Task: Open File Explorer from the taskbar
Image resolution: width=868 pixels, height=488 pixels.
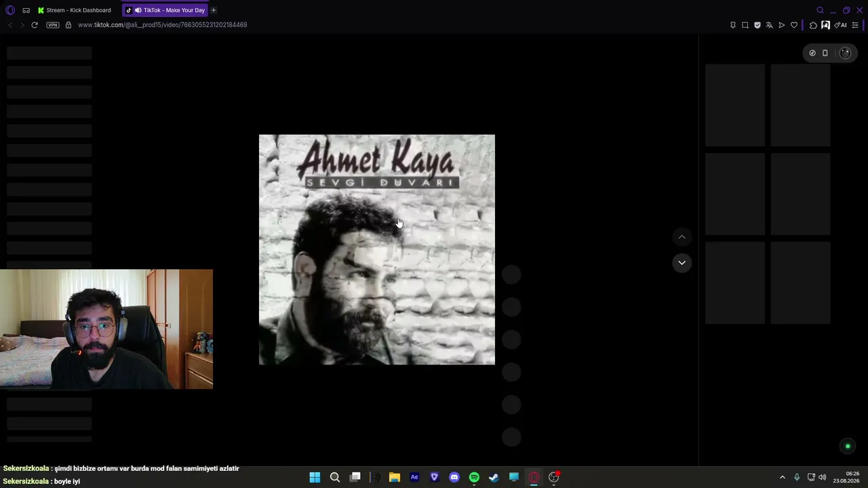Action: [x=395, y=477]
